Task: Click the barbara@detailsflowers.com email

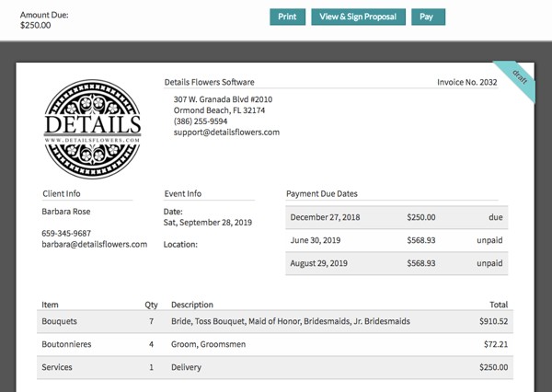Action: click(x=95, y=245)
